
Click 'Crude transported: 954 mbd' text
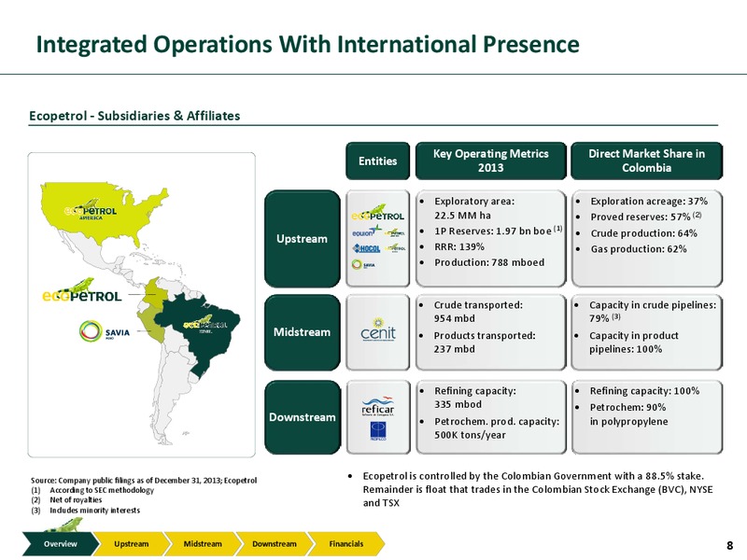pos(478,312)
